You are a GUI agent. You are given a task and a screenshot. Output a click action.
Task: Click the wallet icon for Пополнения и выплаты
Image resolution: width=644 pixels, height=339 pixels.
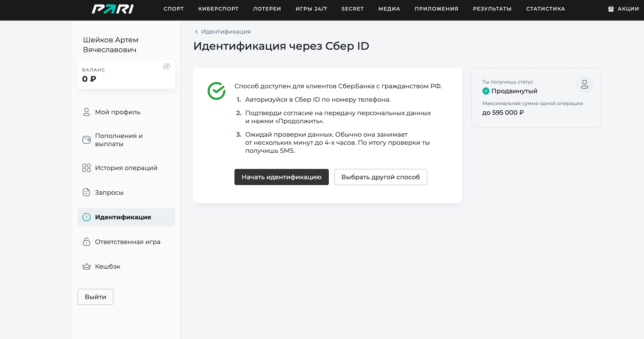[86, 140]
